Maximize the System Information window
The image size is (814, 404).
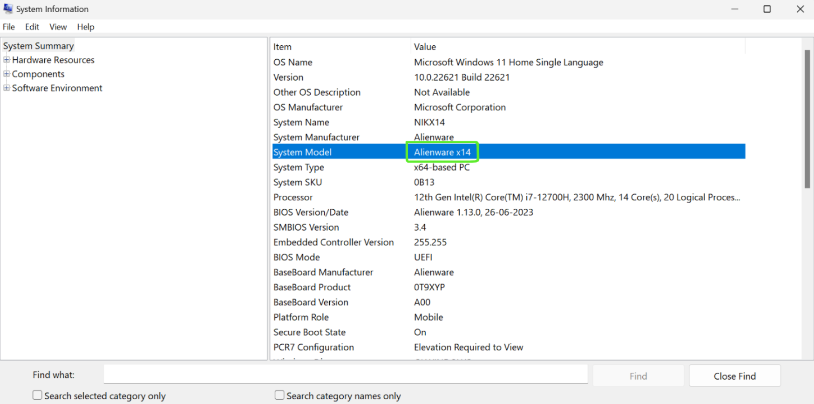pyautogui.click(x=767, y=9)
